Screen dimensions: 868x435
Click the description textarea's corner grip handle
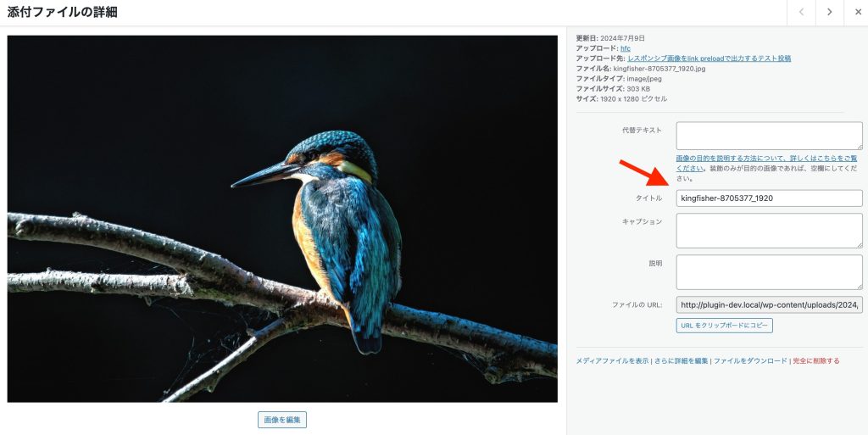(x=860, y=286)
